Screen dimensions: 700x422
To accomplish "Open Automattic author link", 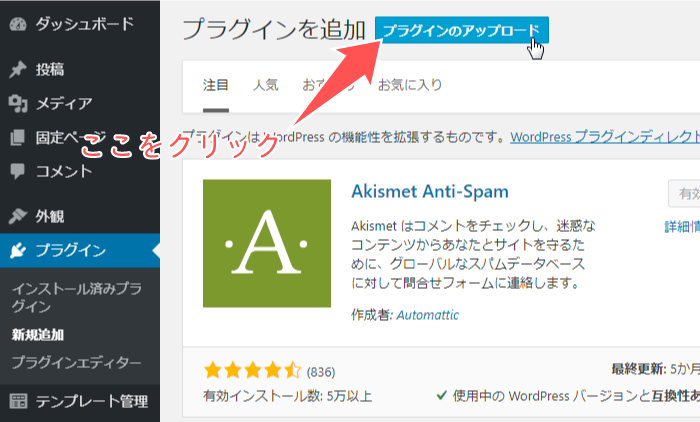I will [x=428, y=315].
